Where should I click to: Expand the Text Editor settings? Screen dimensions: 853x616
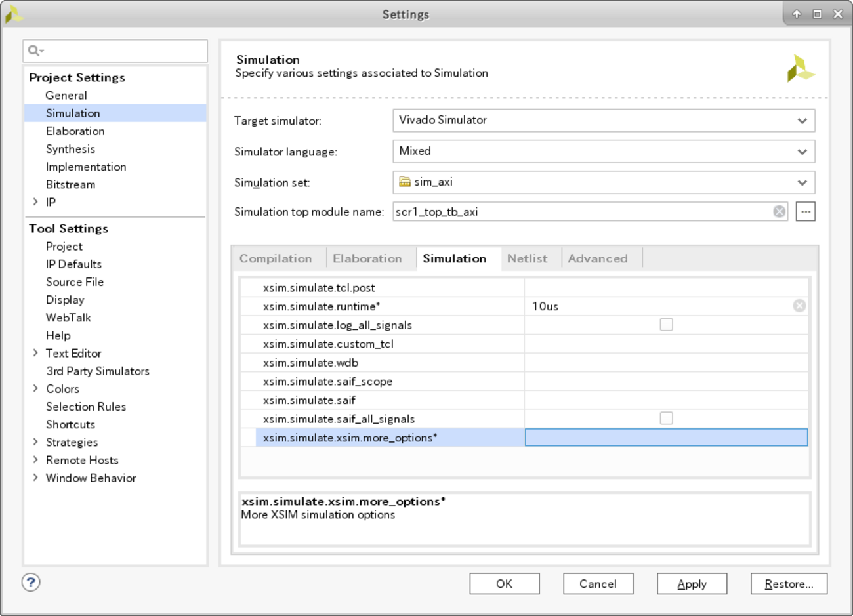[x=35, y=353]
